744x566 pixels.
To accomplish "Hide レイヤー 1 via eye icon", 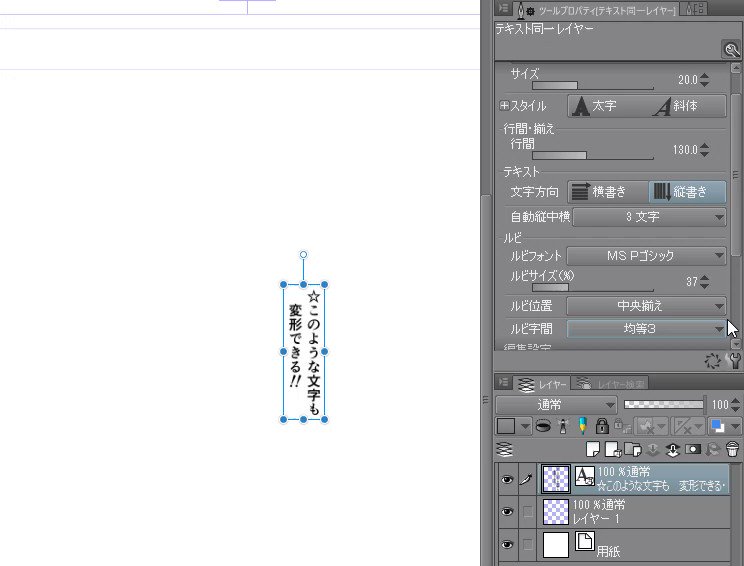I will (x=507, y=512).
